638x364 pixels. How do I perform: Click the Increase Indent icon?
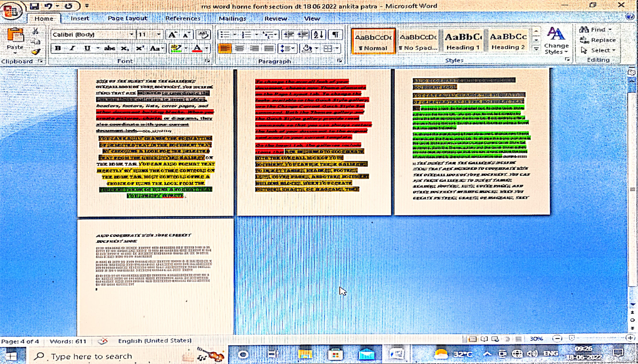(303, 35)
